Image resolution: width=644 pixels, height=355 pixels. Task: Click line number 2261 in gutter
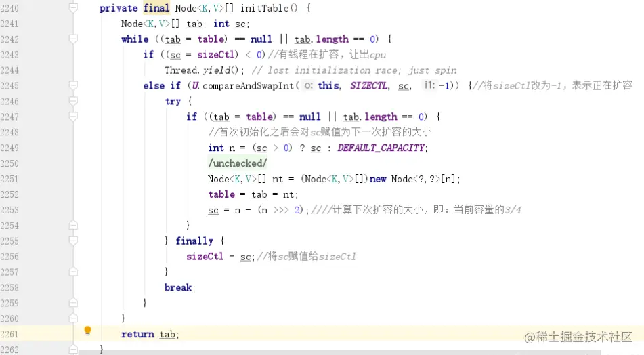9,334
